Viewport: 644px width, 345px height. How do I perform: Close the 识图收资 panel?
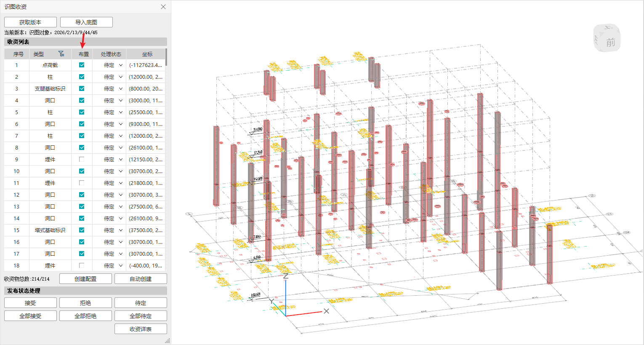click(x=163, y=7)
